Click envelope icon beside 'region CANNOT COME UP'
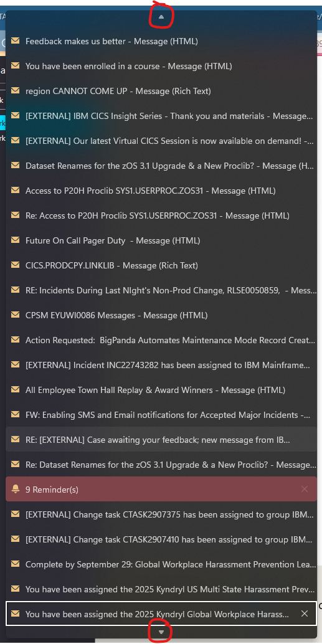The image size is (322, 644). [x=15, y=90]
